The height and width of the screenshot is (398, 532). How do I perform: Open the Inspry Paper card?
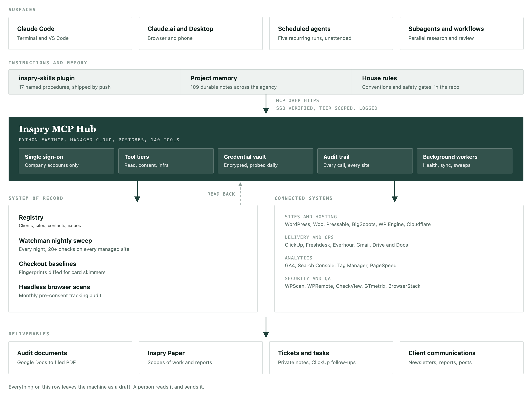coord(201,358)
